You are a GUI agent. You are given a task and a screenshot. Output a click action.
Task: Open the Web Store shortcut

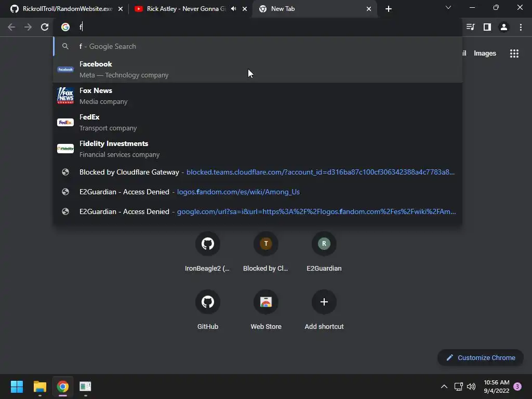[x=265, y=310]
